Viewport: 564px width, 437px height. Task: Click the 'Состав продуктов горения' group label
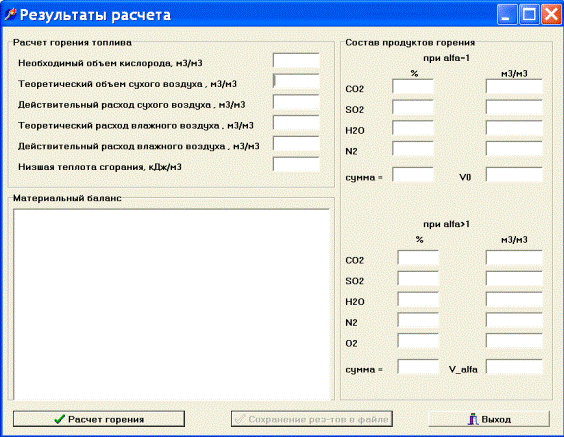point(410,42)
